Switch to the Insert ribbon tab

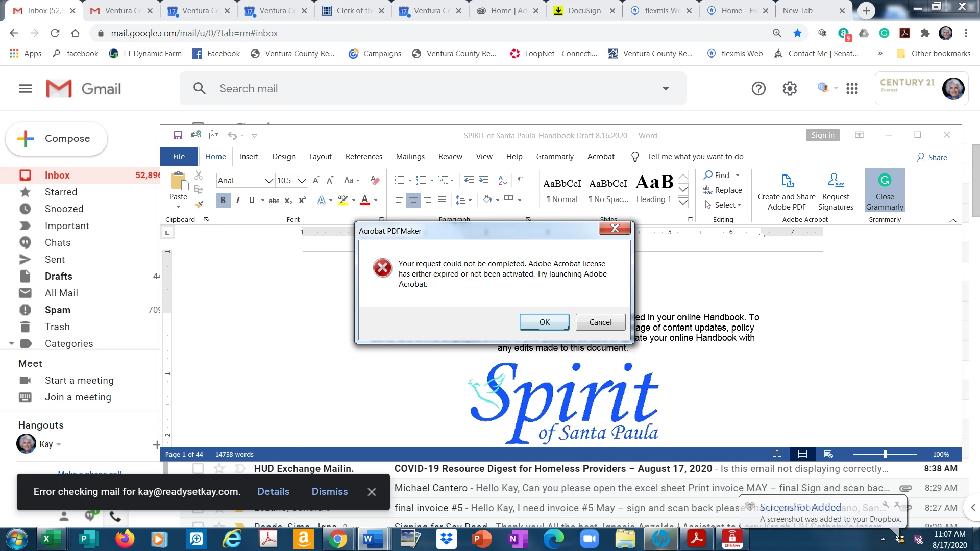[x=249, y=157]
